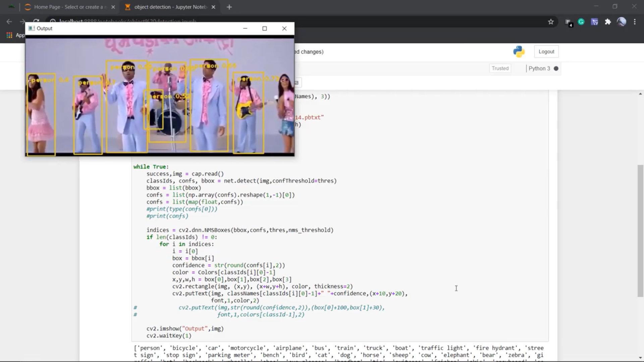Image resolution: width=644 pixels, height=362 pixels.
Task: Close the Output window
Action: [284, 28]
